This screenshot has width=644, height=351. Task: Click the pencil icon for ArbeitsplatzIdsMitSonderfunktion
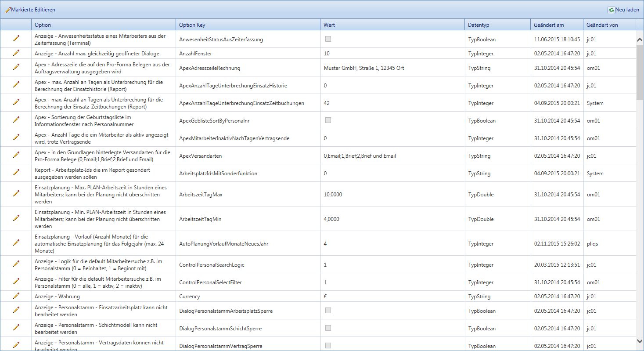click(16, 173)
